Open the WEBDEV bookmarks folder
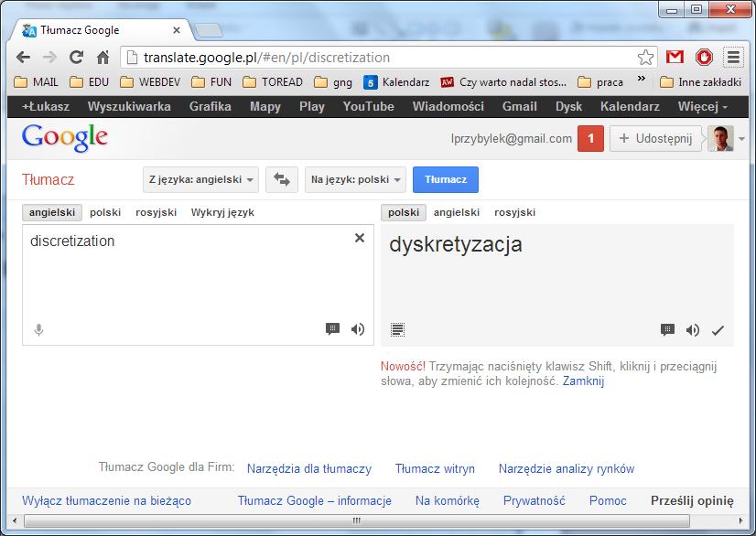The height and width of the screenshot is (536, 756). 150,82
